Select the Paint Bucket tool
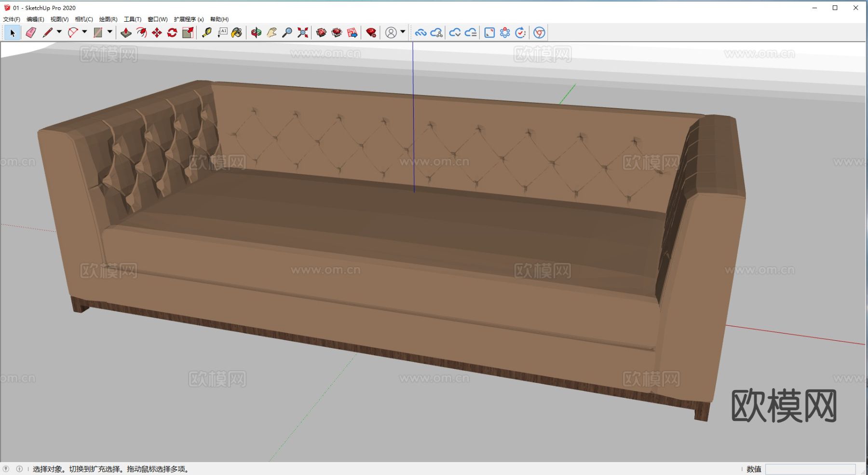Image resolution: width=868 pixels, height=475 pixels. point(237,32)
